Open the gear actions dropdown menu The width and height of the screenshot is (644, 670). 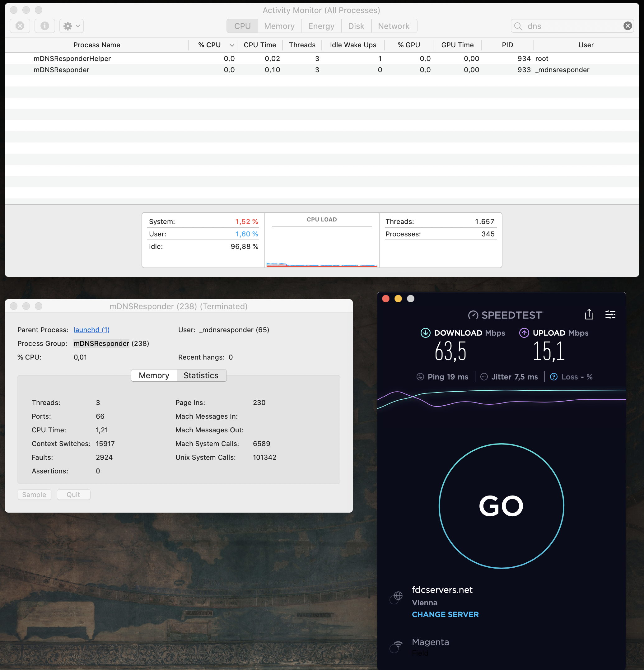[x=72, y=26]
